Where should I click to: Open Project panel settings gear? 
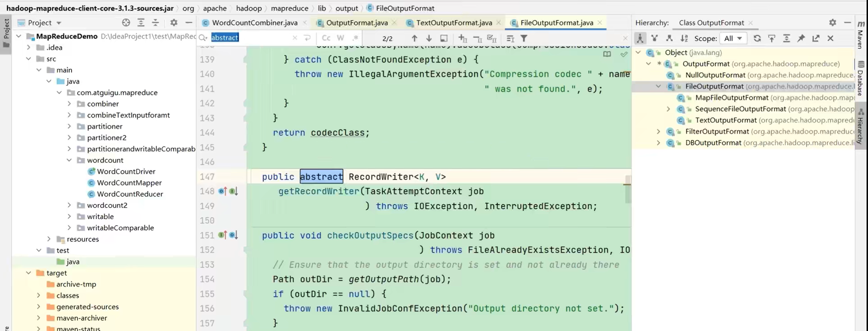coord(174,23)
